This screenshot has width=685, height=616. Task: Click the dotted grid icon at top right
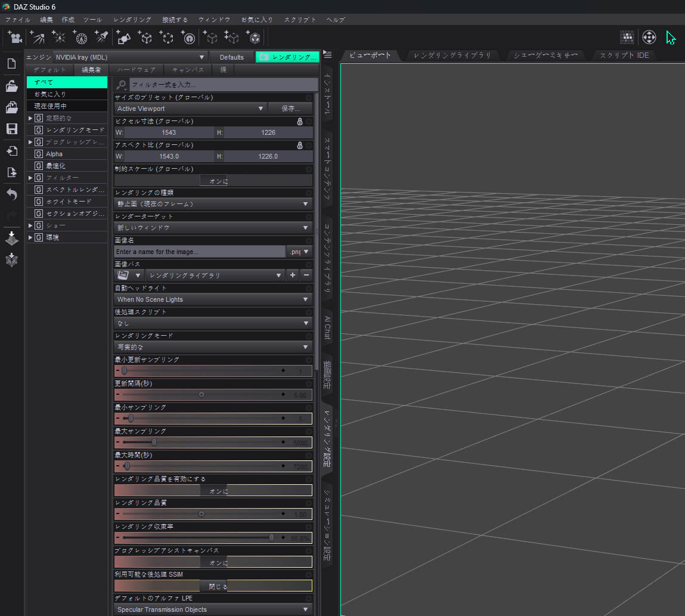627,38
